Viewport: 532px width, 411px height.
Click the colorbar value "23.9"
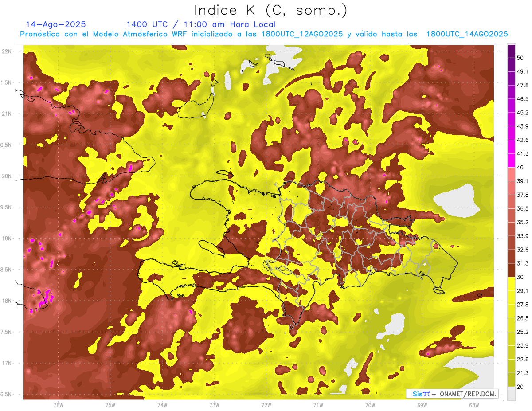coord(523,345)
